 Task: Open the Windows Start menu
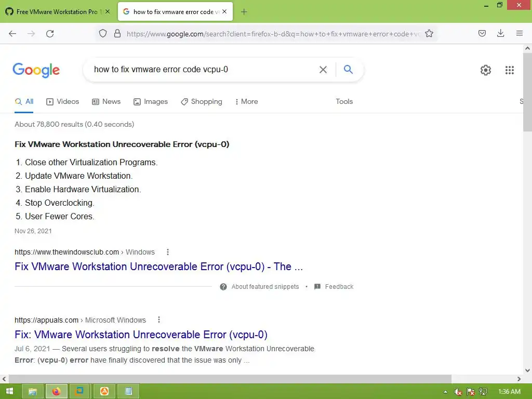click(9, 392)
